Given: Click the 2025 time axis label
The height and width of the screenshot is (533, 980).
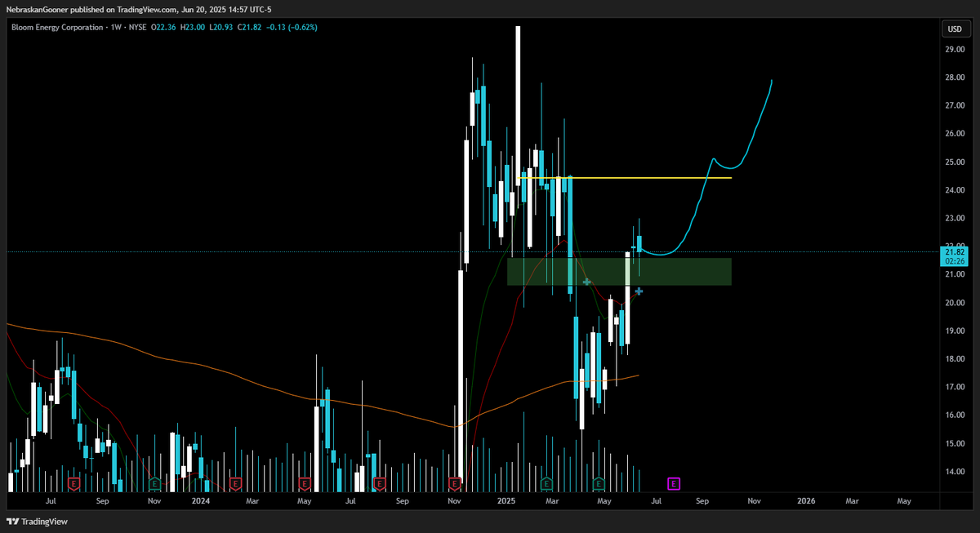Looking at the screenshot, I should click(506, 500).
